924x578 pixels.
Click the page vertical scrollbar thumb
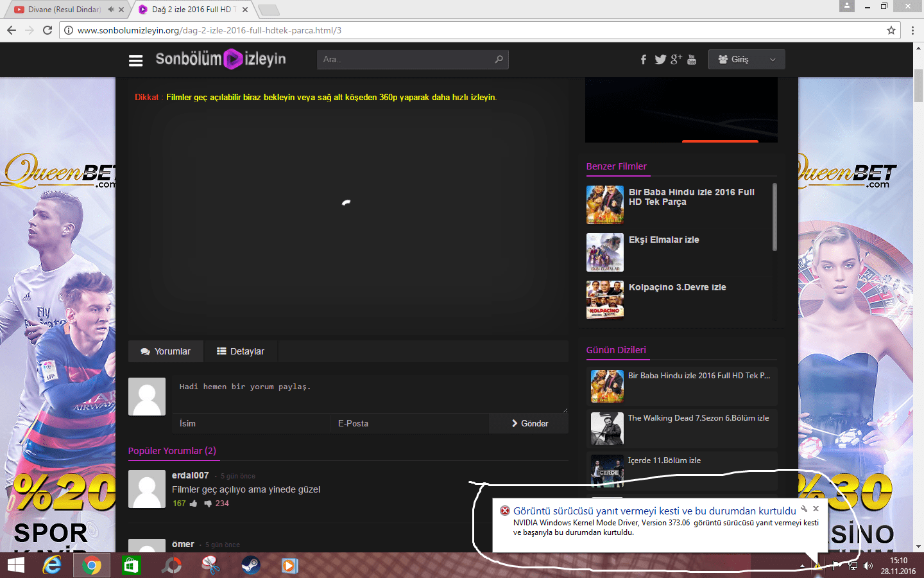click(x=918, y=85)
